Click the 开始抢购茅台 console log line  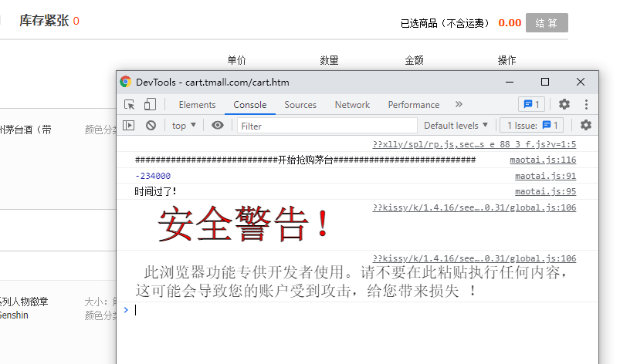pos(305,160)
